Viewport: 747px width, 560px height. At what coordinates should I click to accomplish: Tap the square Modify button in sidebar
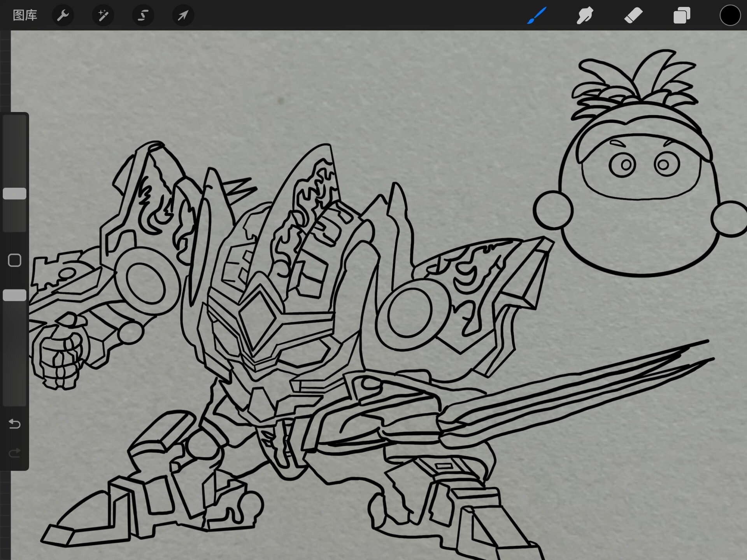click(x=15, y=260)
